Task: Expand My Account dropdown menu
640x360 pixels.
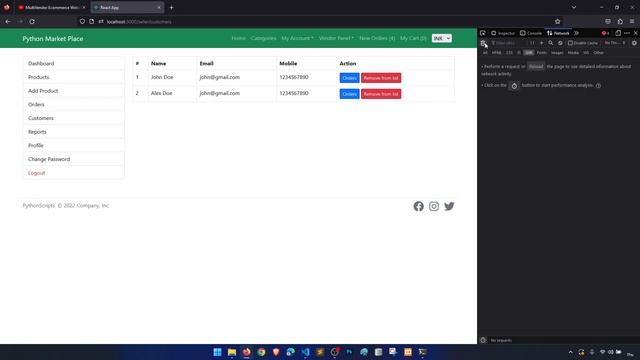Action: [x=297, y=38]
